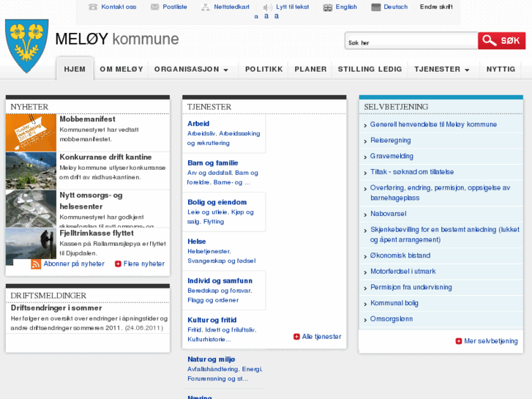Click the Postliste link
This screenshot has height=399, width=532.
(175, 7)
